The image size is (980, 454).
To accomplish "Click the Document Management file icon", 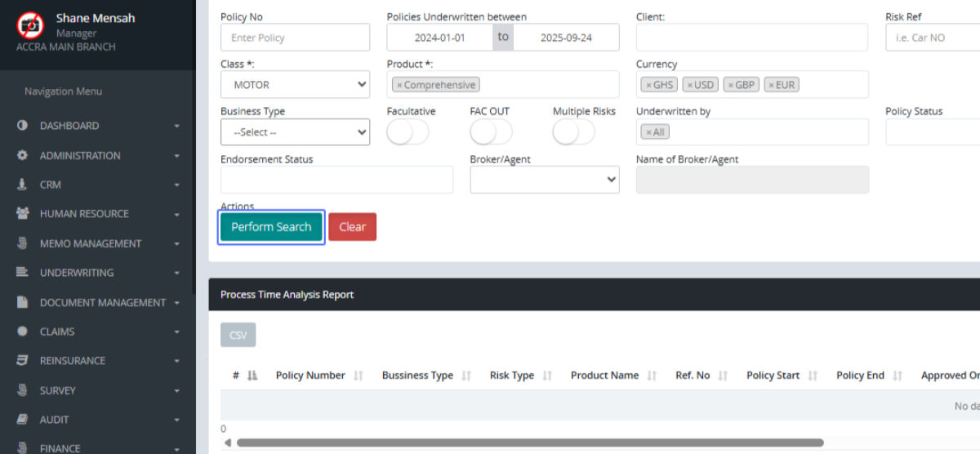I will pos(22,302).
